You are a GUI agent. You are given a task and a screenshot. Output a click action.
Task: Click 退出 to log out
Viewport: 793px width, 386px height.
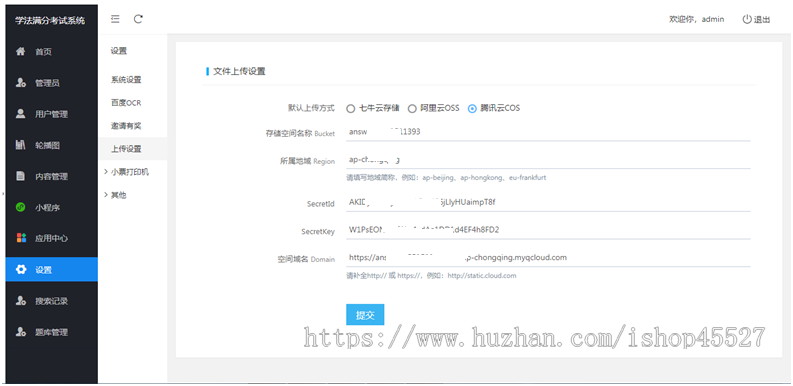(x=762, y=20)
